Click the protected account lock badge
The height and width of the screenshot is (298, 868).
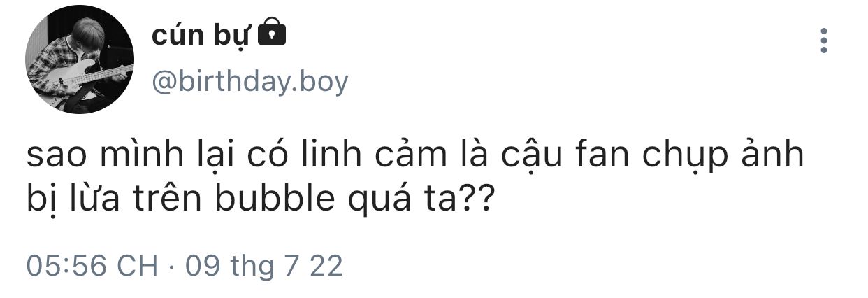pyautogui.click(x=272, y=32)
